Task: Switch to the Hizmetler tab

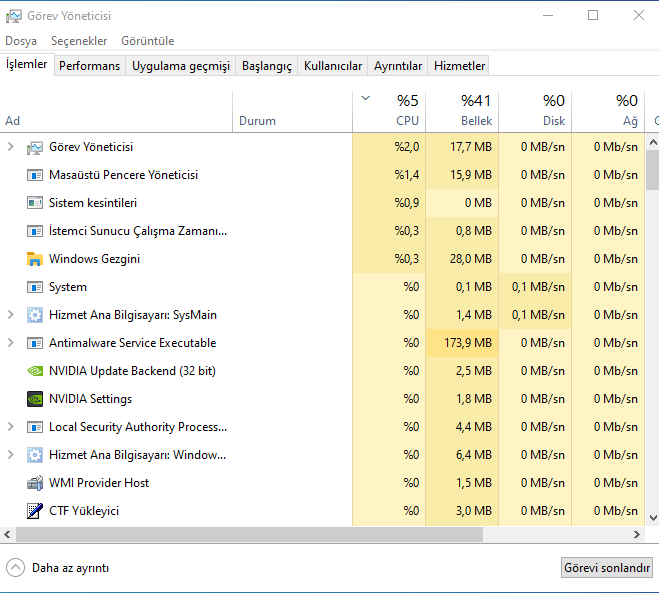Action: tap(459, 66)
